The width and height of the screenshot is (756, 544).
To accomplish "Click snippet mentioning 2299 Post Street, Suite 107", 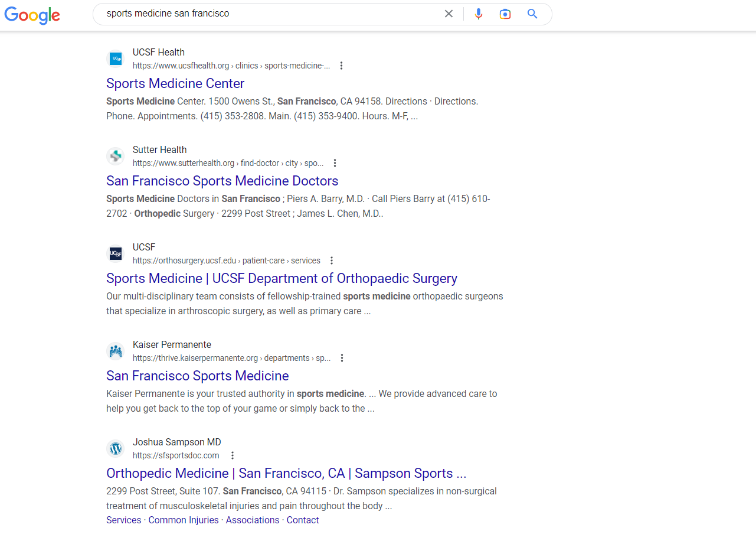I will point(302,499).
